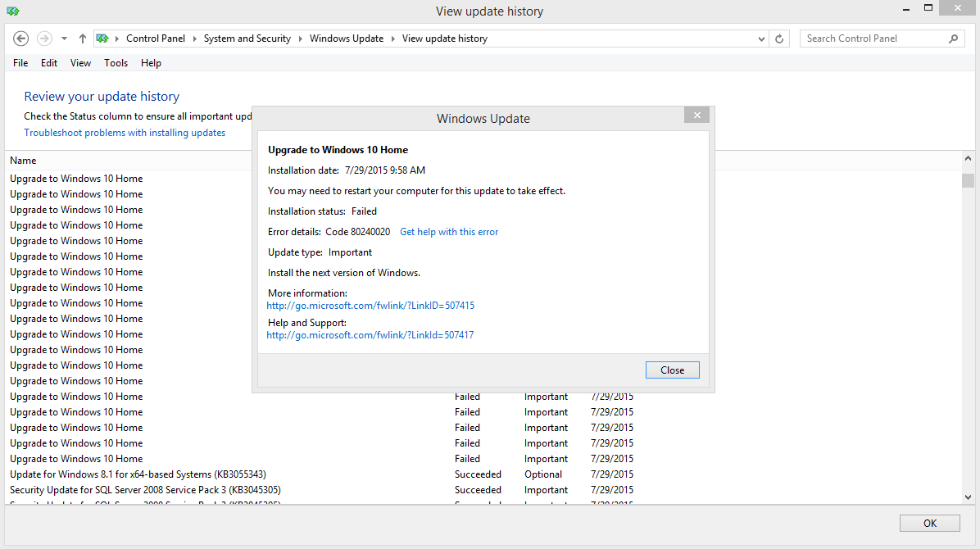This screenshot has height=549, width=980.
Task: Go up one level with up arrow
Action: tap(83, 39)
